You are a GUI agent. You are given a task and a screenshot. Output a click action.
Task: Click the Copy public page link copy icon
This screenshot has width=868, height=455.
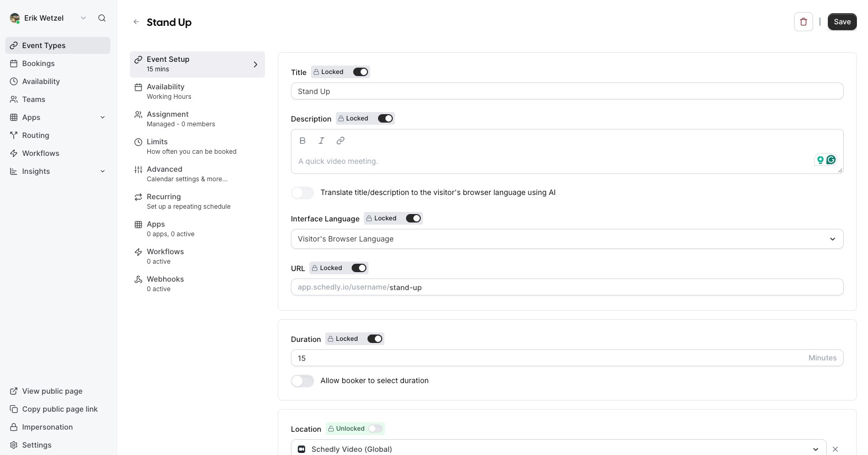14,409
